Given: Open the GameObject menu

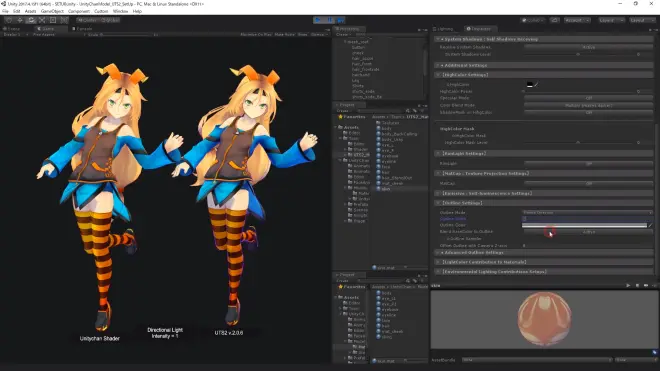Looking at the screenshot, I should coord(52,11).
